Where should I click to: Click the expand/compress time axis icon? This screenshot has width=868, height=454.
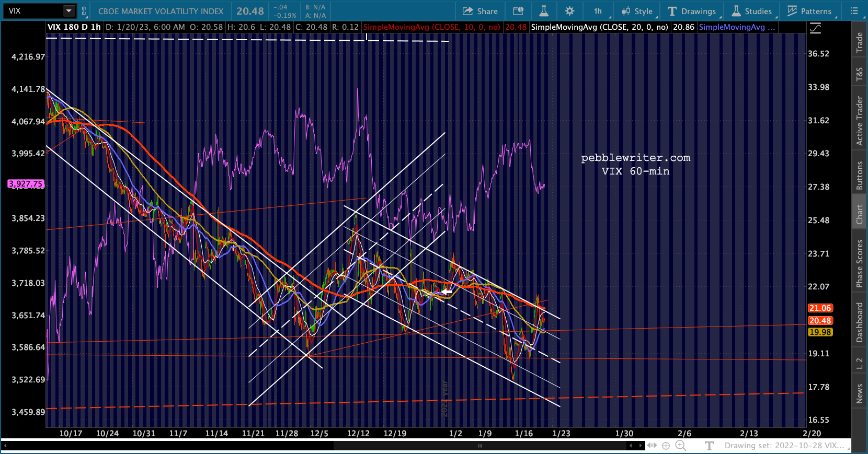(652, 446)
